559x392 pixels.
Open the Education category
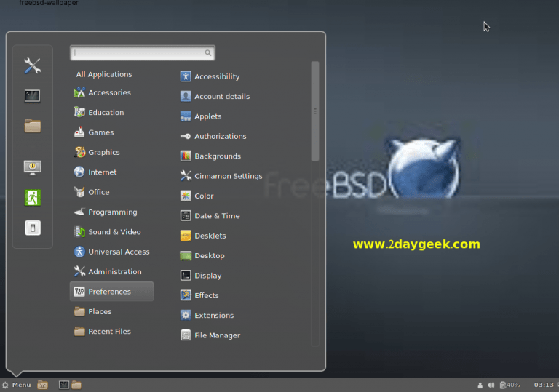(99, 112)
